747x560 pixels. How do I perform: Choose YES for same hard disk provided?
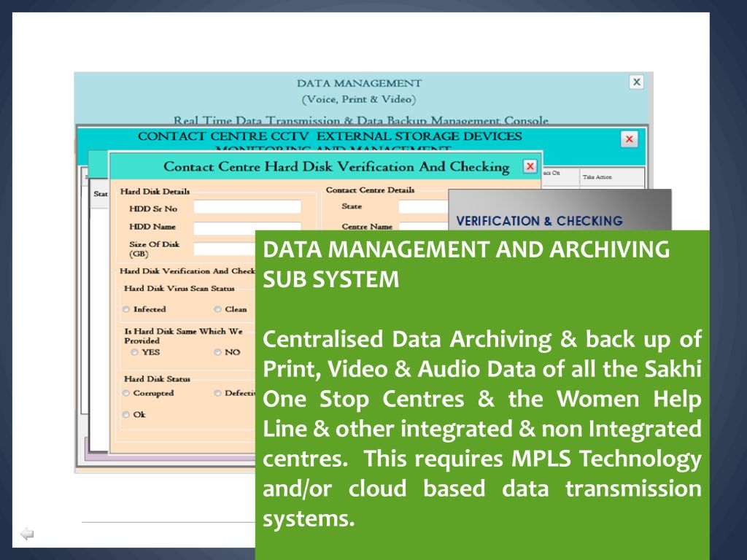tap(134, 352)
